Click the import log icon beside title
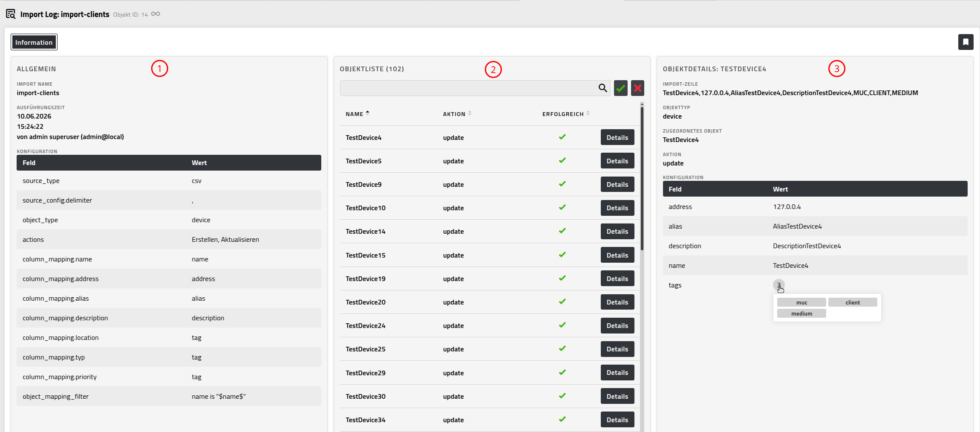The height and width of the screenshot is (432, 980). pyautogui.click(x=11, y=14)
